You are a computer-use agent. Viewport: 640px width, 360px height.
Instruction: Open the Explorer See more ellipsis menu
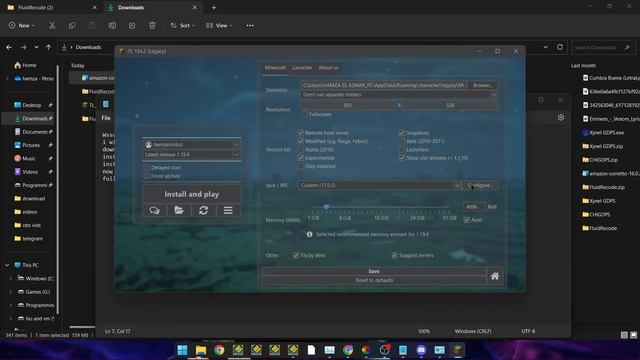(250, 25)
